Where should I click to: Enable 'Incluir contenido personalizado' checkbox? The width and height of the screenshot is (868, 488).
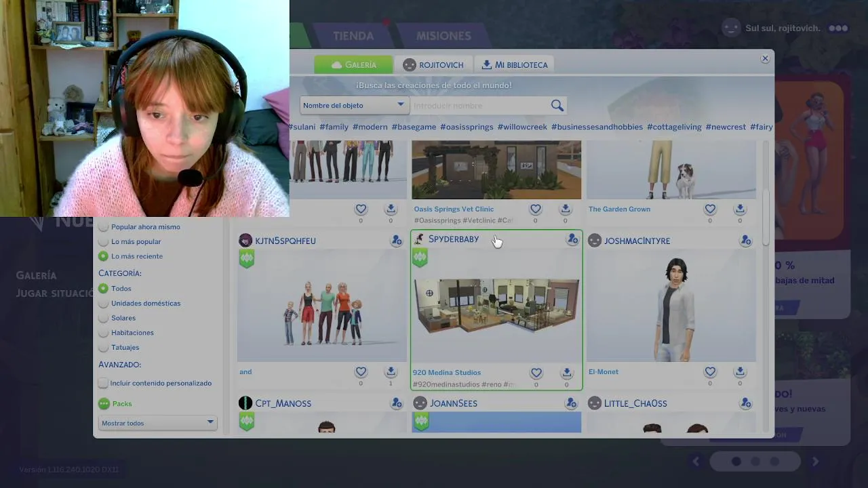point(103,384)
